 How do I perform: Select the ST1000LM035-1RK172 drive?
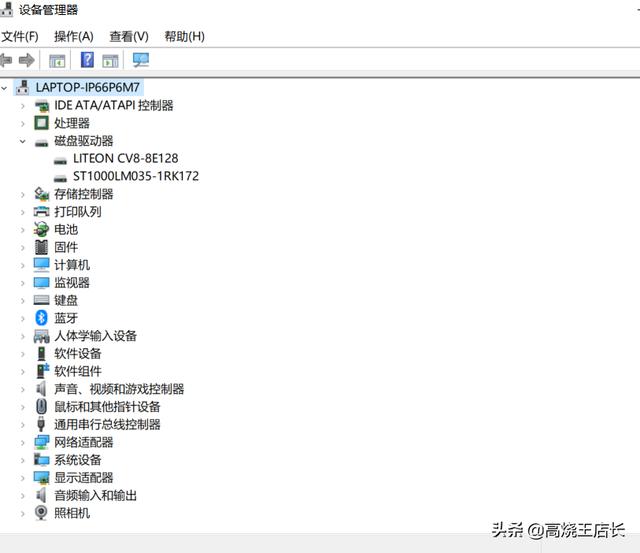[136, 176]
